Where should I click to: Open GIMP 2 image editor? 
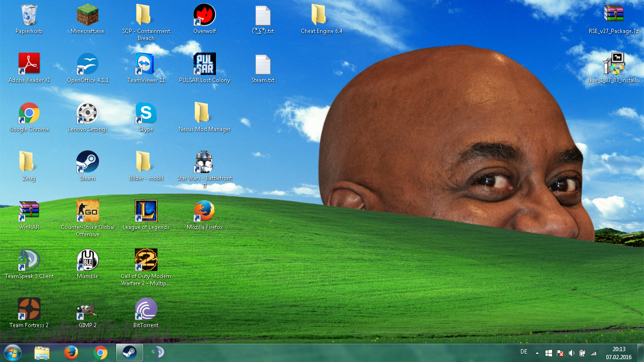pyautogui.click(x=87, y=309)
